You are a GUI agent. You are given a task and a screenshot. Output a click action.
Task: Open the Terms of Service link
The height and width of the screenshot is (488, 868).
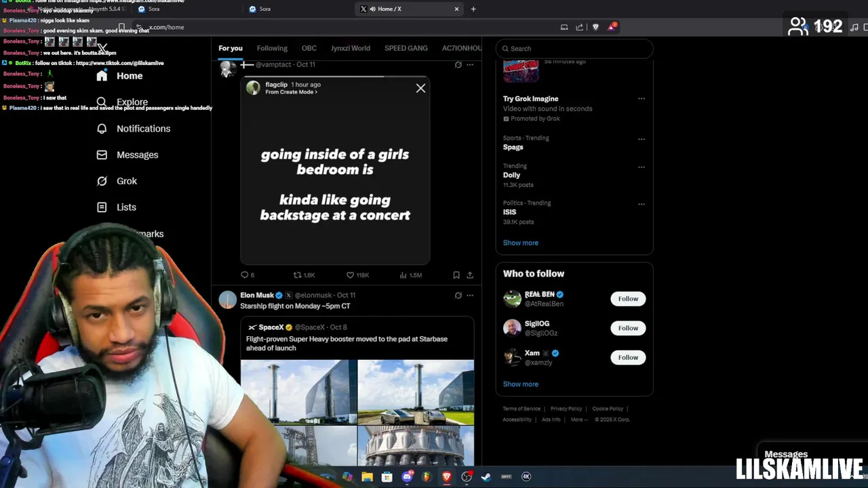point(521,409)
